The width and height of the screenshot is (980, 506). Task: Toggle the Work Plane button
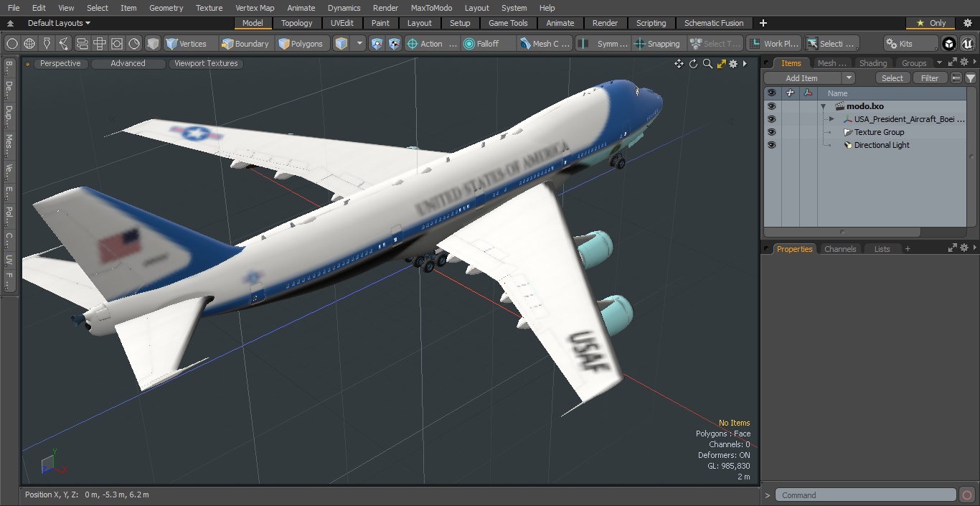(773, 44)
